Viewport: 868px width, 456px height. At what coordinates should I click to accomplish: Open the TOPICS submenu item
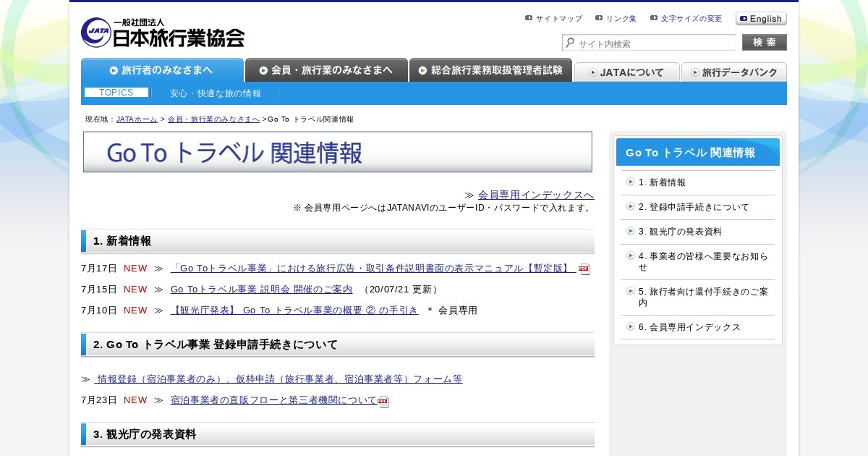(116, 93)
